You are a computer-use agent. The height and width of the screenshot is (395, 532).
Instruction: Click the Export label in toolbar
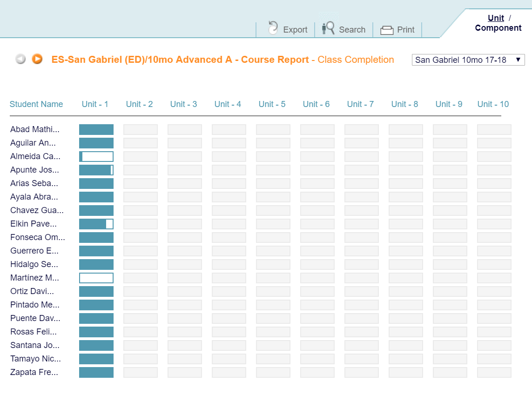[x=295, y=30]
